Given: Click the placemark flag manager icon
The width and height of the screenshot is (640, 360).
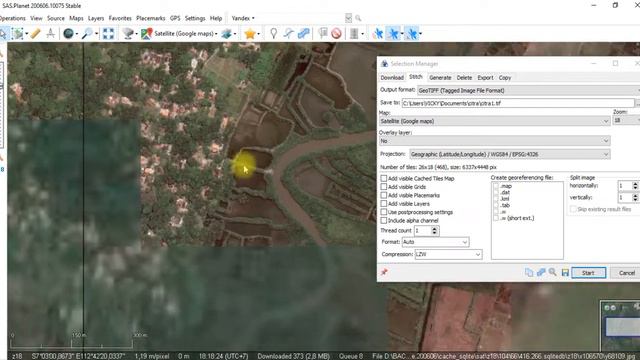Looking at the screenshot, I should [322, 33].
